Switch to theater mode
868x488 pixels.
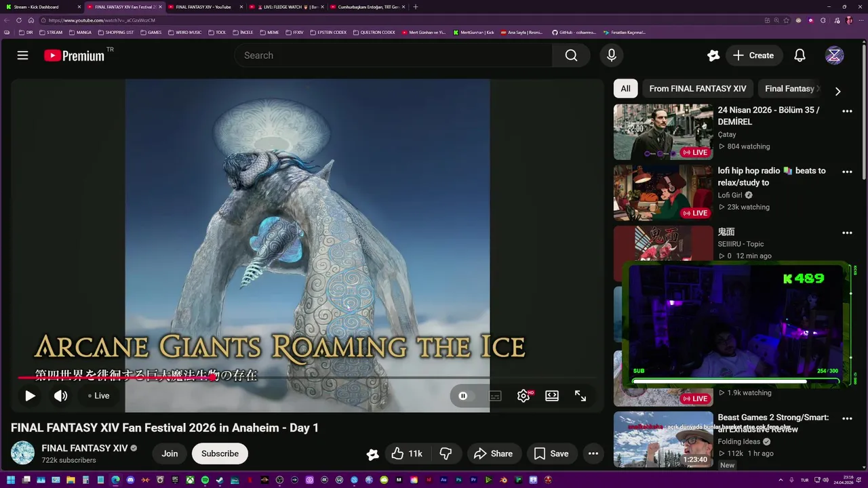pos(552,396)
